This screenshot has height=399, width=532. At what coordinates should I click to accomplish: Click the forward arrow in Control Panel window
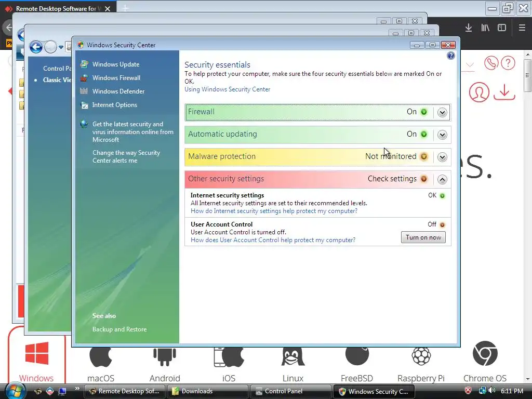(50, 47)
